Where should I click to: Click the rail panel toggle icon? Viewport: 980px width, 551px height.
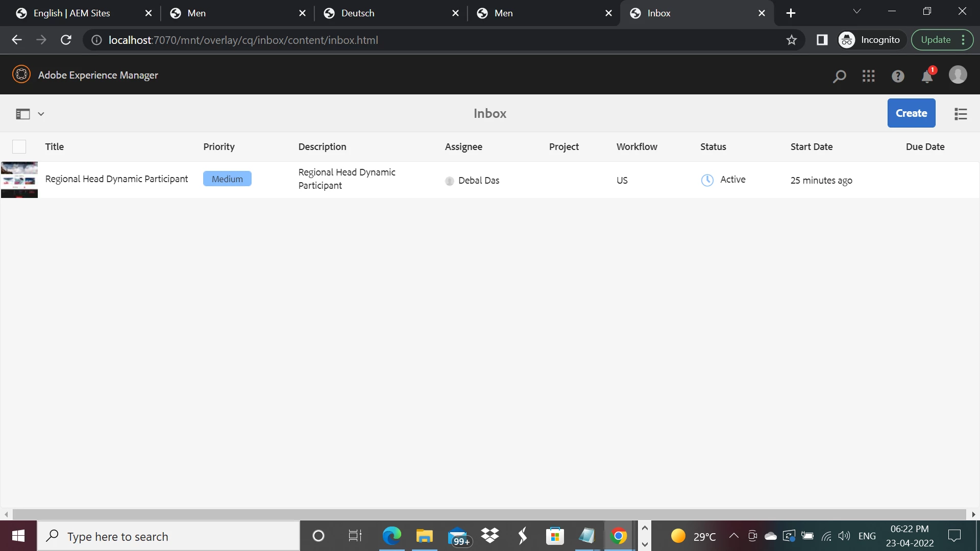coord(23,114)
